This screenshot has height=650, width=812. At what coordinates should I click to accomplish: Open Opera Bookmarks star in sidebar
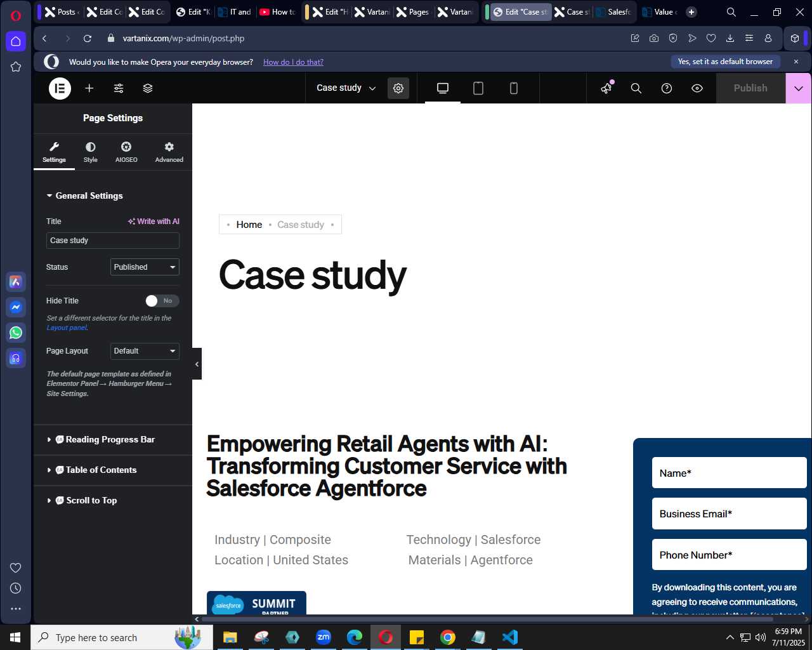pos(16,67)
